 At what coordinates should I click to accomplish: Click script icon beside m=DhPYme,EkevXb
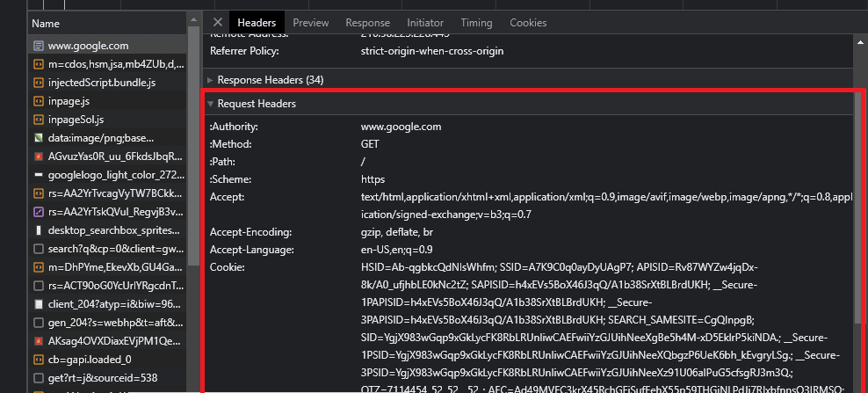pyautogui.click(x=38, y=267)
